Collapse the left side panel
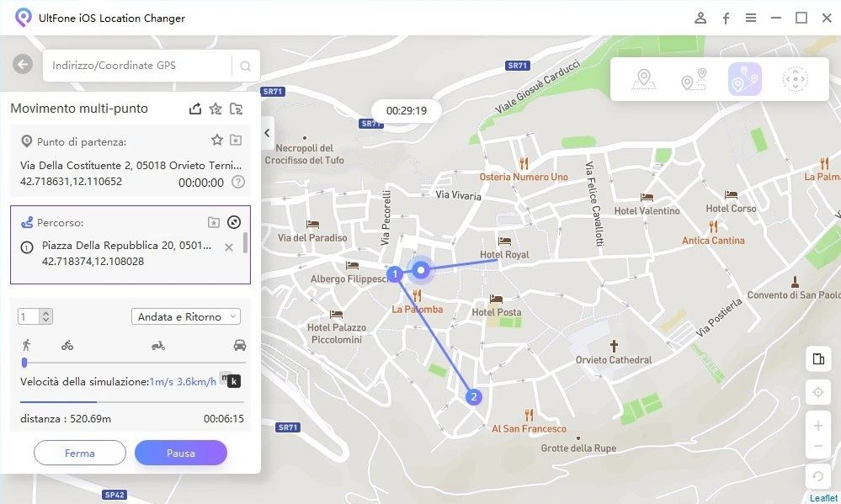Viewport: 841px width, 504px height. pyautogui.click(x=267, y=133)
